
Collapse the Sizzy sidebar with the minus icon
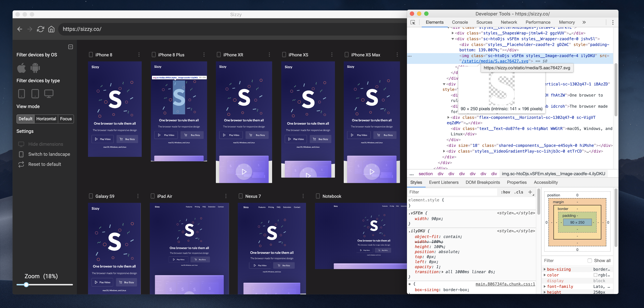pos(71,47)
